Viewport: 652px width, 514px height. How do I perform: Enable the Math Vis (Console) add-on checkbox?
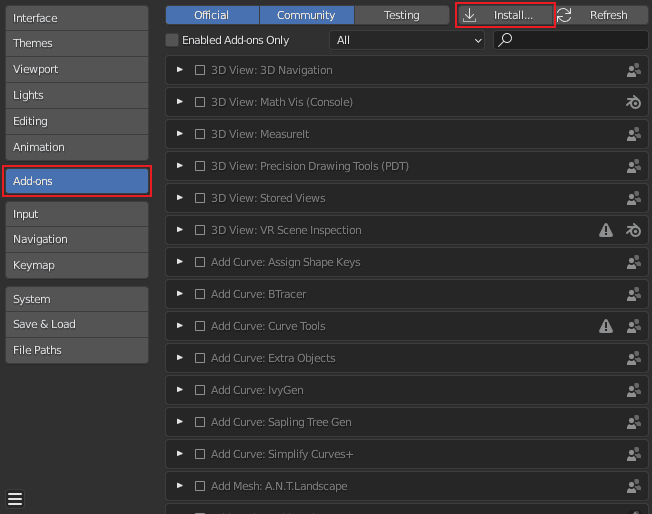point(200,102)
